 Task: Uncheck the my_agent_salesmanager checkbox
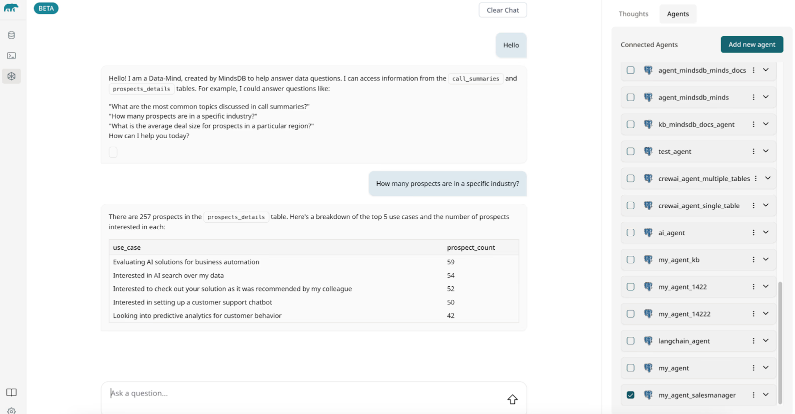click(630, 395)
